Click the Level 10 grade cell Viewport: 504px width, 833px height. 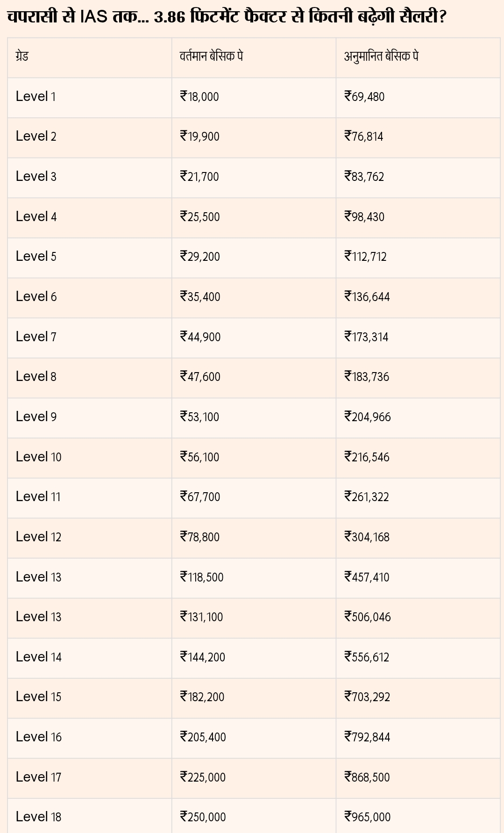point(38,457)
